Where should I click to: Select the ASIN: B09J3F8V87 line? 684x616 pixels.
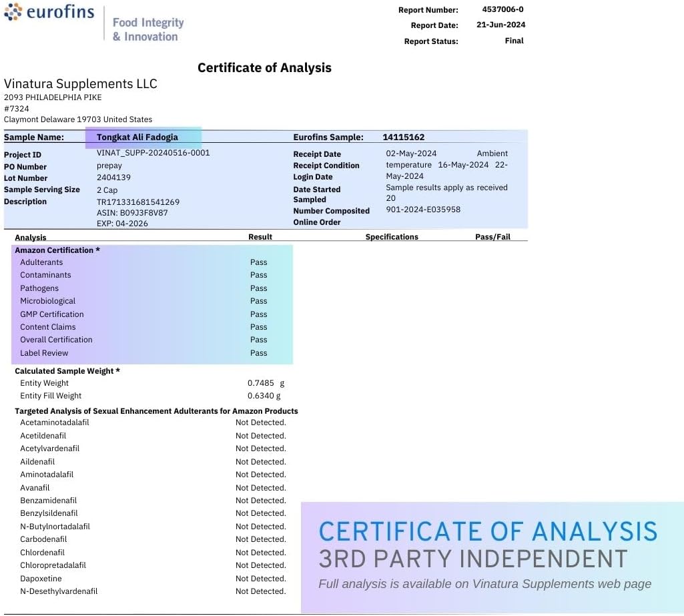pos(132,213)
